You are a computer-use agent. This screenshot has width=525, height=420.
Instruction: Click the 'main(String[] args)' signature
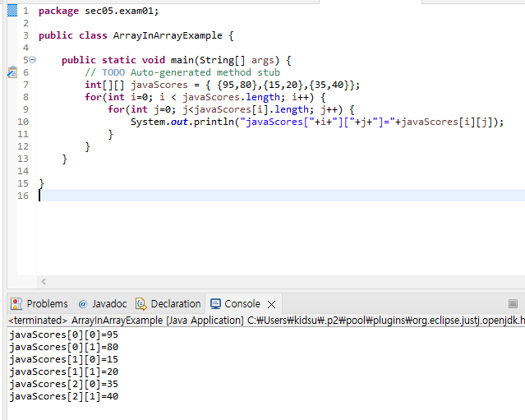(x=225, y=60)
